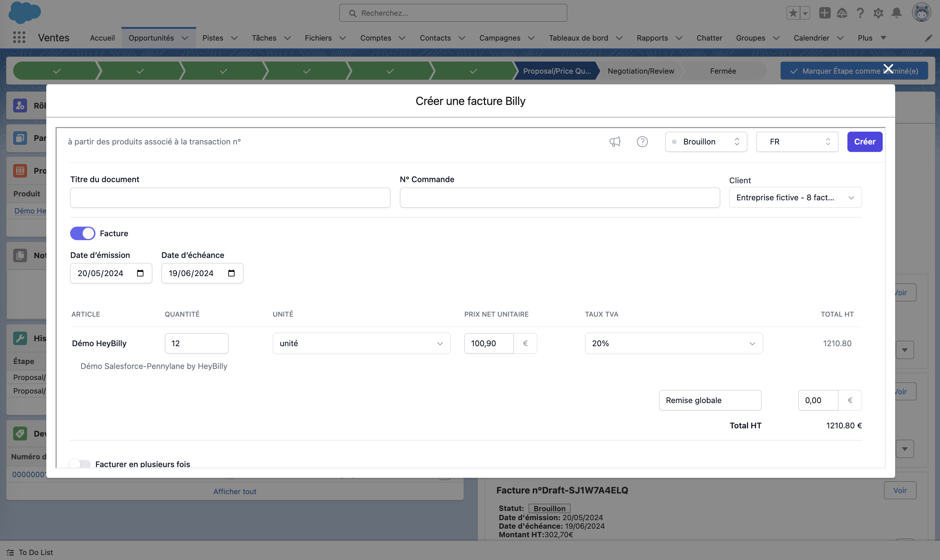Open Favorites star icon
The height and width of the screenshot is (560, 940).
click(793, 13)
